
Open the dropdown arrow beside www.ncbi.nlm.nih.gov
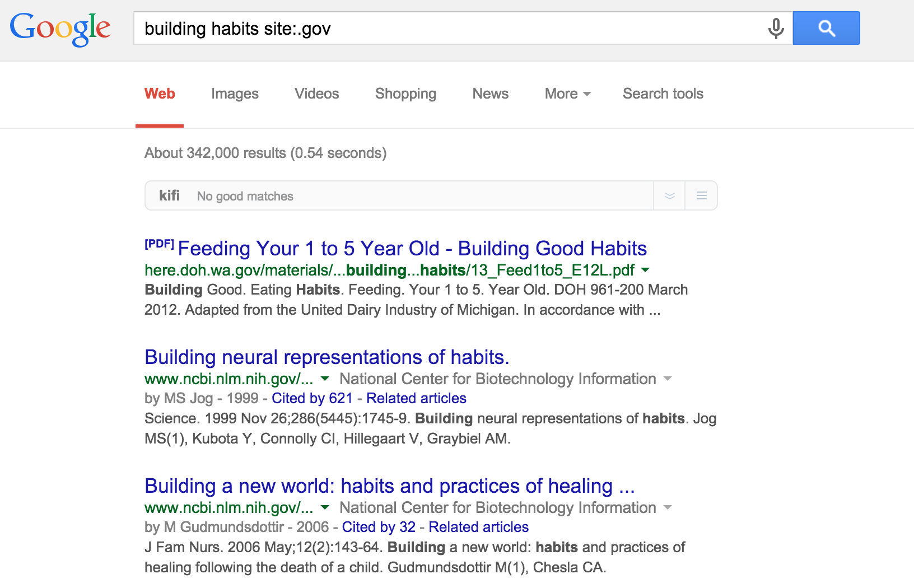(325, 379)
